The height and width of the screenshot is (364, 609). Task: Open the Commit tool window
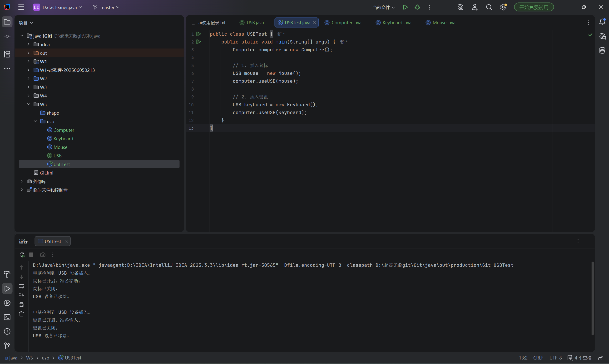7,36
